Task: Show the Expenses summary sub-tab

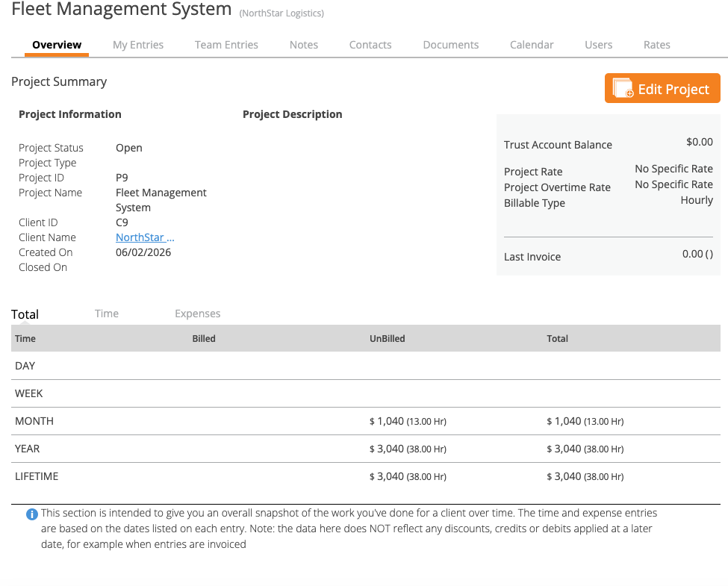Action: (197, 314)
